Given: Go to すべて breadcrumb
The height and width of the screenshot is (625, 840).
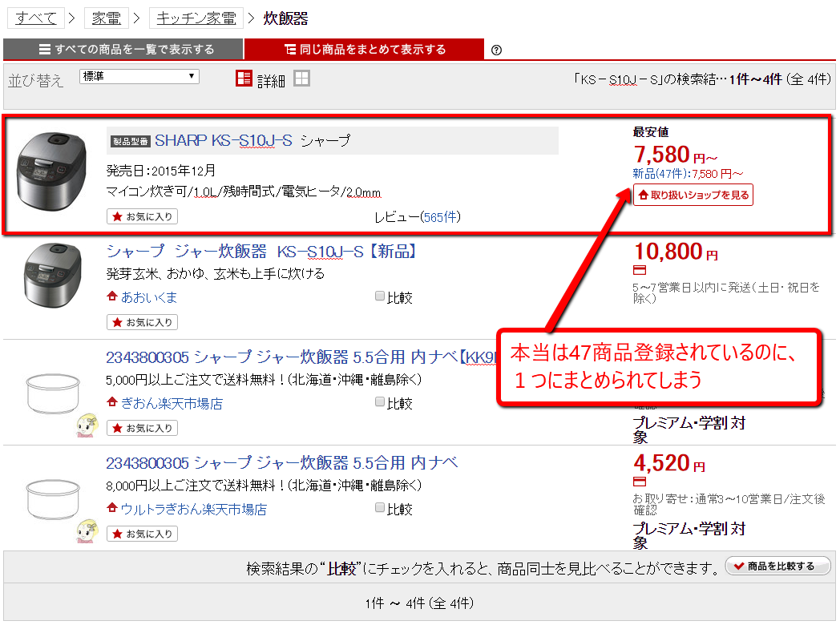Looking at the screenshot, I should [36, 18].
